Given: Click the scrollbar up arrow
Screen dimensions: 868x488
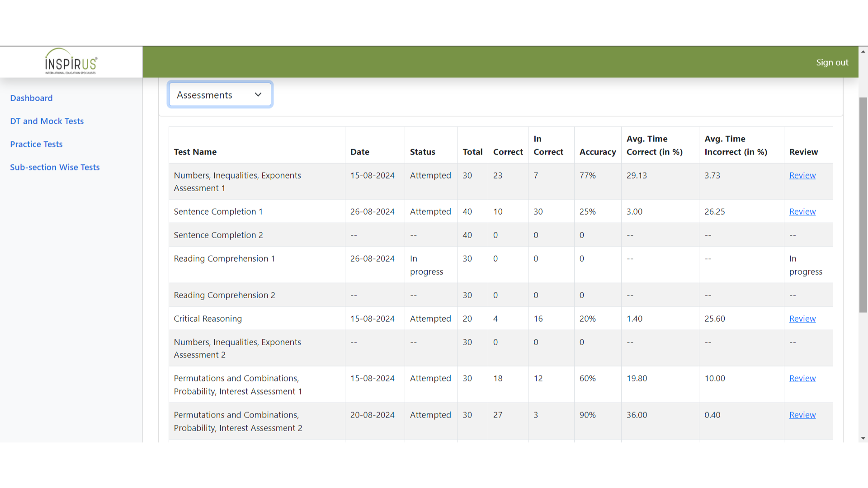Looking at the screenshot, I should click(863, 52).
